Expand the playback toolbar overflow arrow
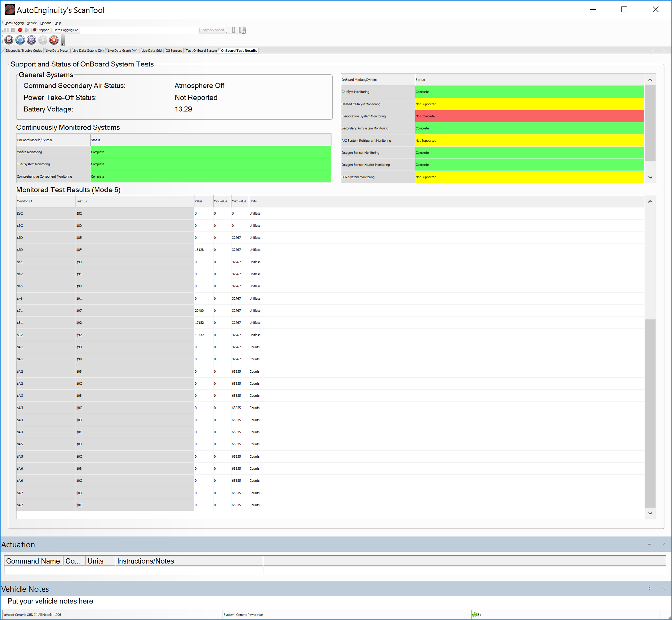Screen dimensions: 672x620 coord(244,31)
